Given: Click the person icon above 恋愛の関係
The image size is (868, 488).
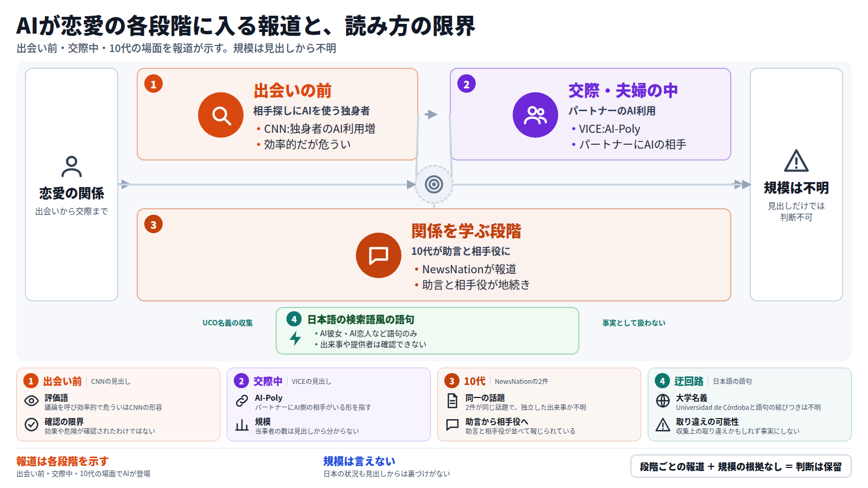Looking at the screenshot, I should tap(72, 166).
